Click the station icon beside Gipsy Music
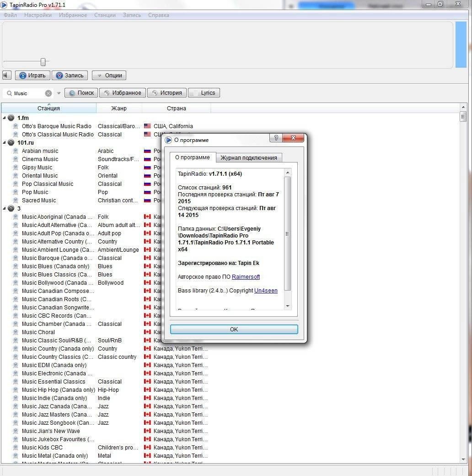 click(x=16, y=167)
